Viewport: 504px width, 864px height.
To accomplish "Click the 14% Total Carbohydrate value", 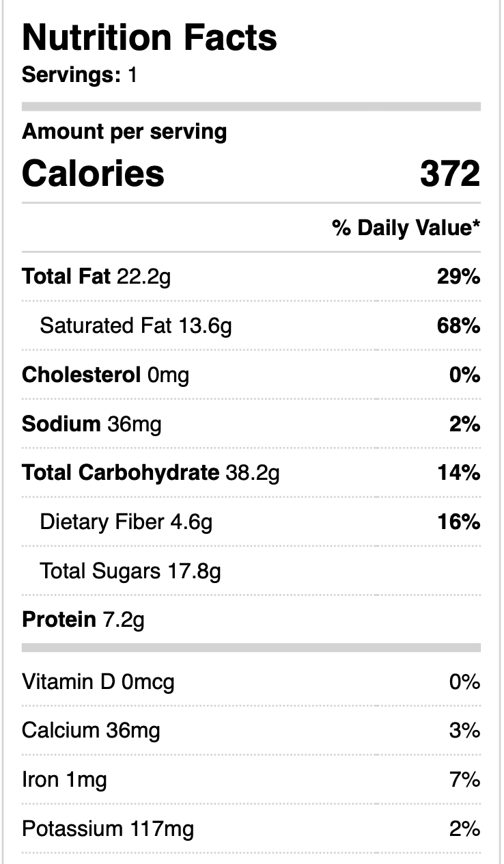I will [x=458, y=473].
